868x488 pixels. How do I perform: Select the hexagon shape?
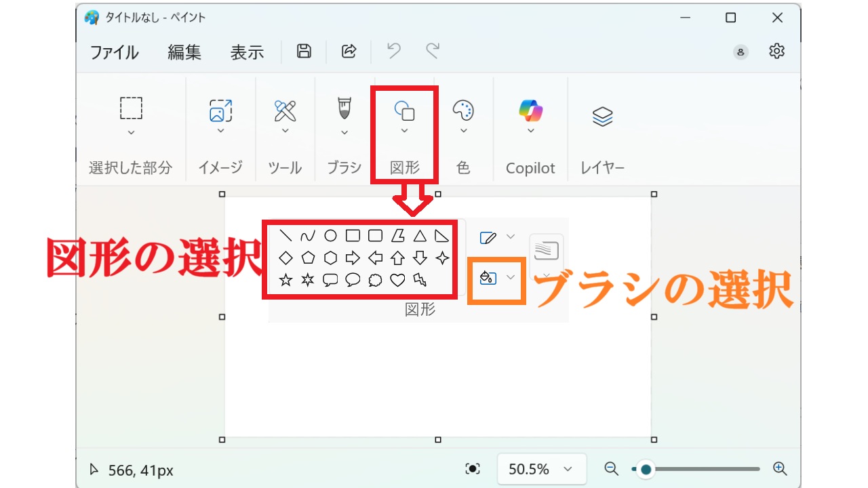[330, 258]
